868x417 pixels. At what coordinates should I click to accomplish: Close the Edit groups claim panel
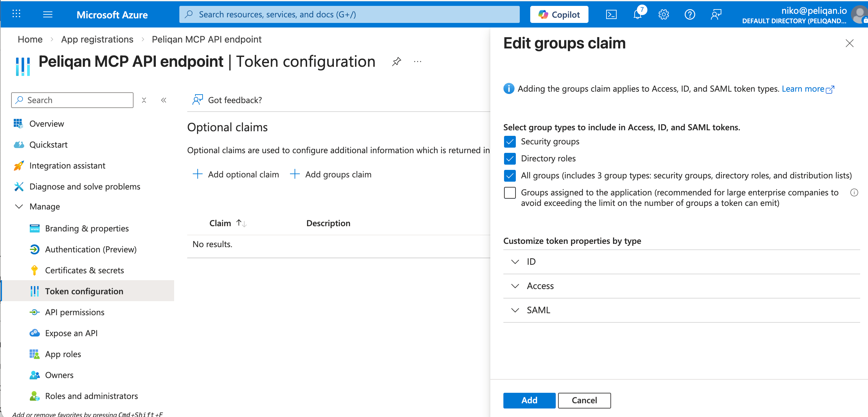pyautogui.click(x=849, y=43)
